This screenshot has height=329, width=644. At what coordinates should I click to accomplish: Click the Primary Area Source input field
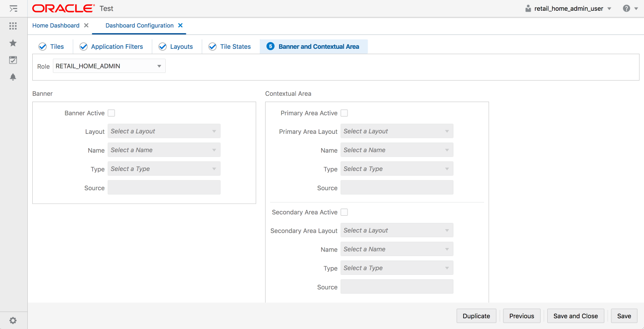(x=397, y=188)
